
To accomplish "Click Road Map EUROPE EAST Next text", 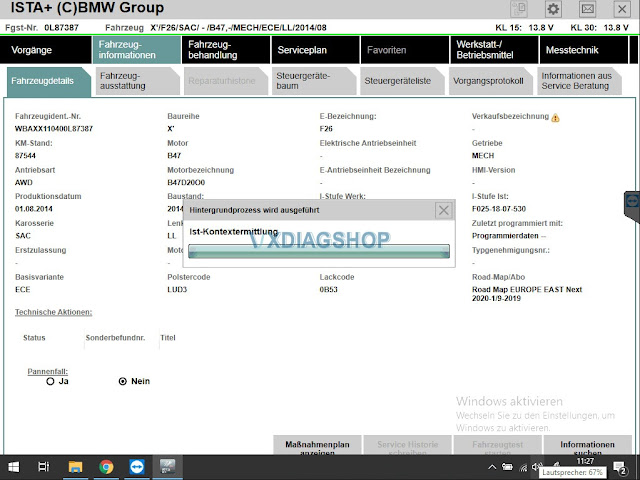I will [527, 289].
